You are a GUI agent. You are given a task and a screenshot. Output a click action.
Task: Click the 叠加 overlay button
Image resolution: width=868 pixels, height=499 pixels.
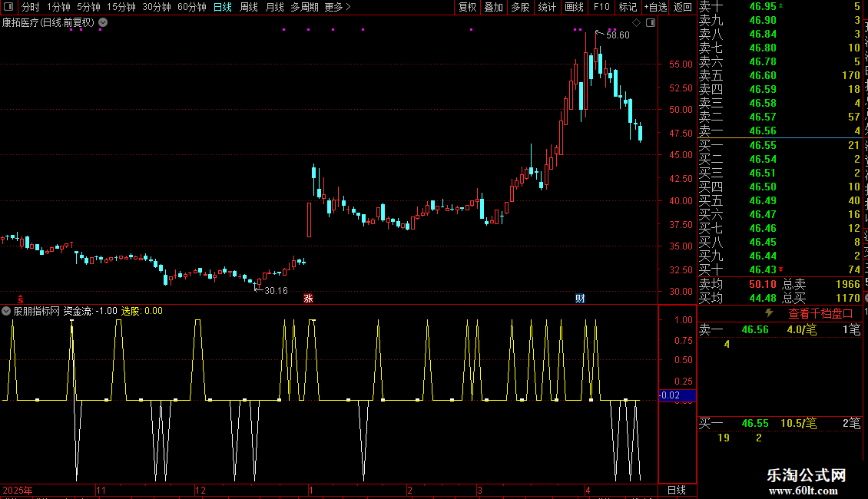494,7
